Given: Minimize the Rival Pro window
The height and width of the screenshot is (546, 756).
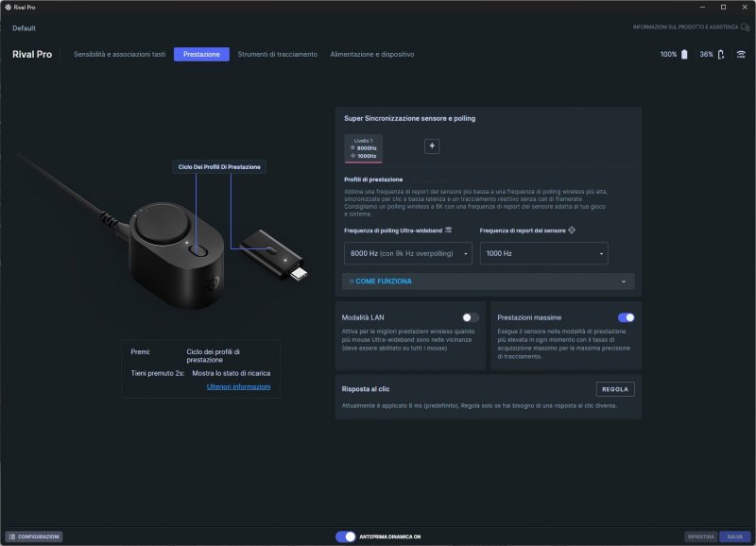Looking at the screenshot, I should tap(702, 8).
